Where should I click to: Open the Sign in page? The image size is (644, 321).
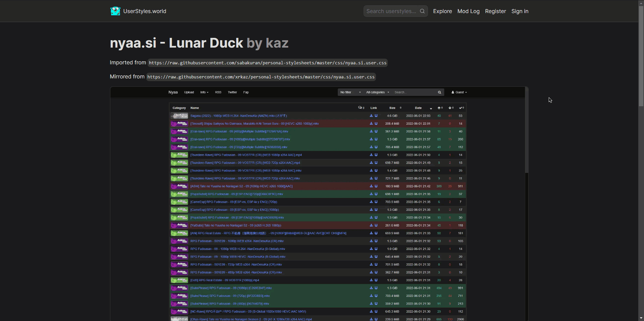520,11
